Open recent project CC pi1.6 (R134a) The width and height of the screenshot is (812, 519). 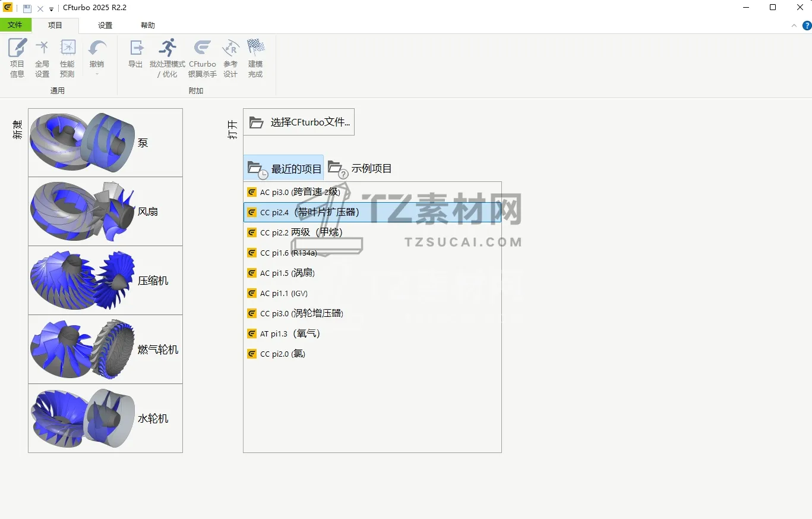(372, 253)
